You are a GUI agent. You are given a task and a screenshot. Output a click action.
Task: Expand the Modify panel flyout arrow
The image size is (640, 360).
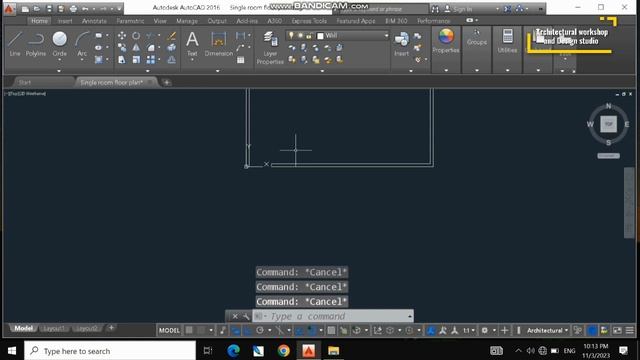(147, 71)
